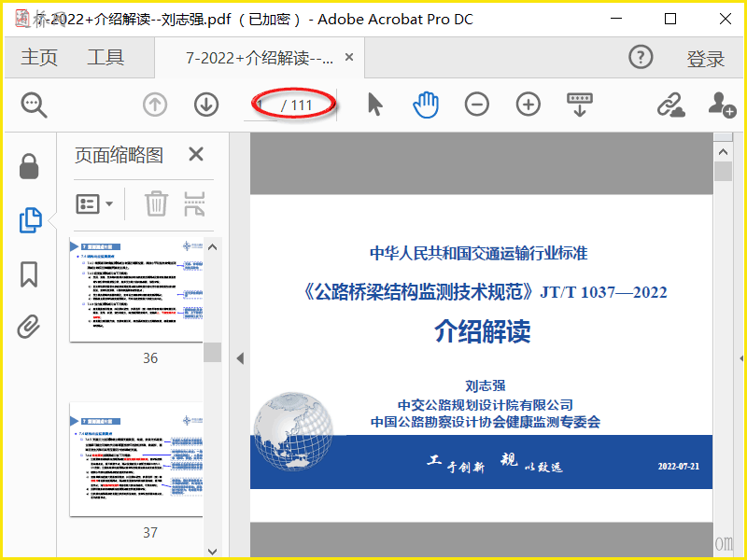Click the page label 37
Image resolution: width=747 pixels, height=560 pixels.
click(150, 532)
